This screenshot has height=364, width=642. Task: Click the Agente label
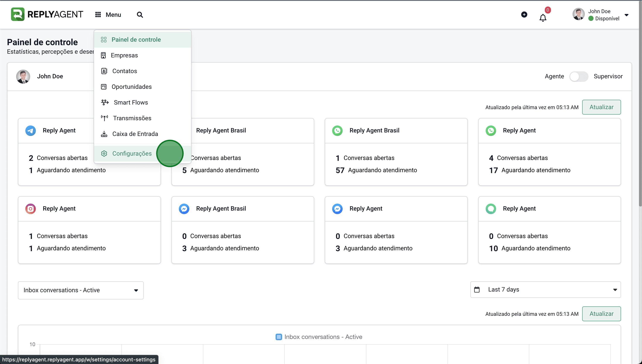coord(554,76)
